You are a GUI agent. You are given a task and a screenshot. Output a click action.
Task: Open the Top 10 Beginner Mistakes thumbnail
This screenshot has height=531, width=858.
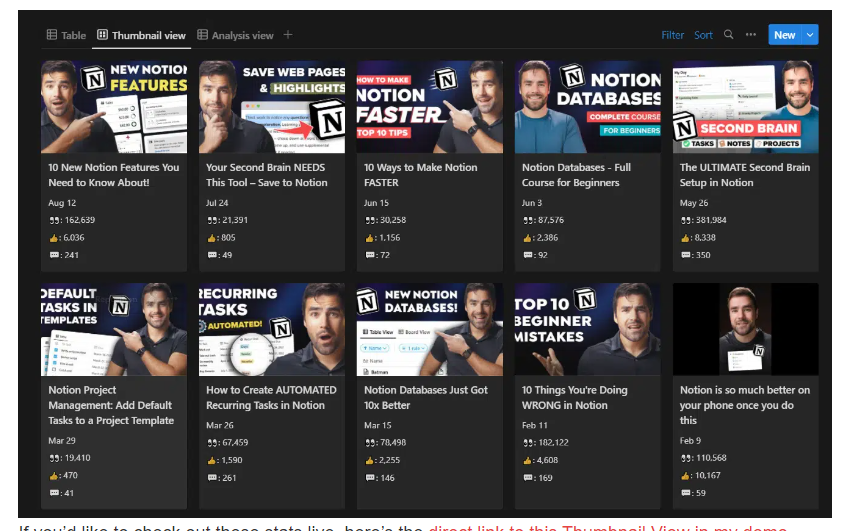587,329
